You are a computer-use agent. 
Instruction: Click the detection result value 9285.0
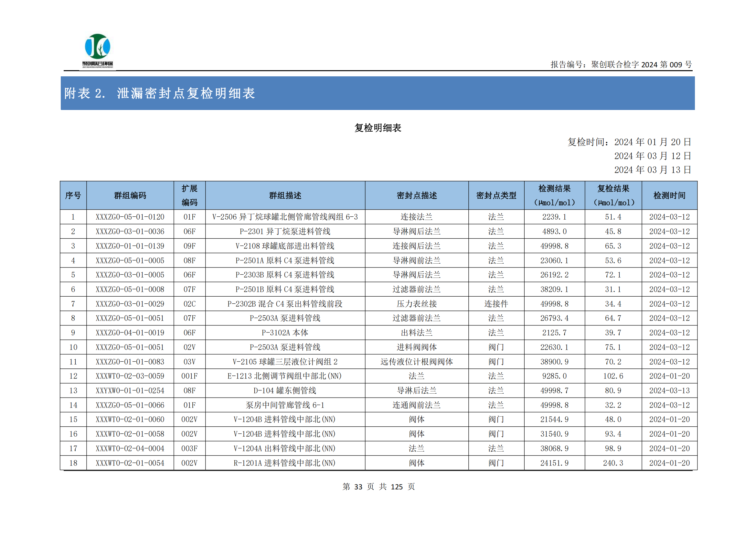click(x=554, y=376)
